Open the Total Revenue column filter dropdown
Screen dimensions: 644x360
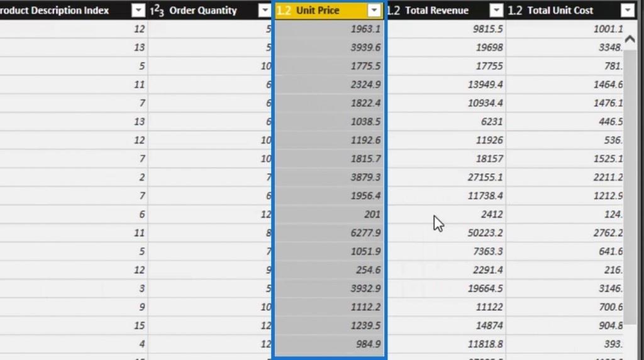click(496, 10)
